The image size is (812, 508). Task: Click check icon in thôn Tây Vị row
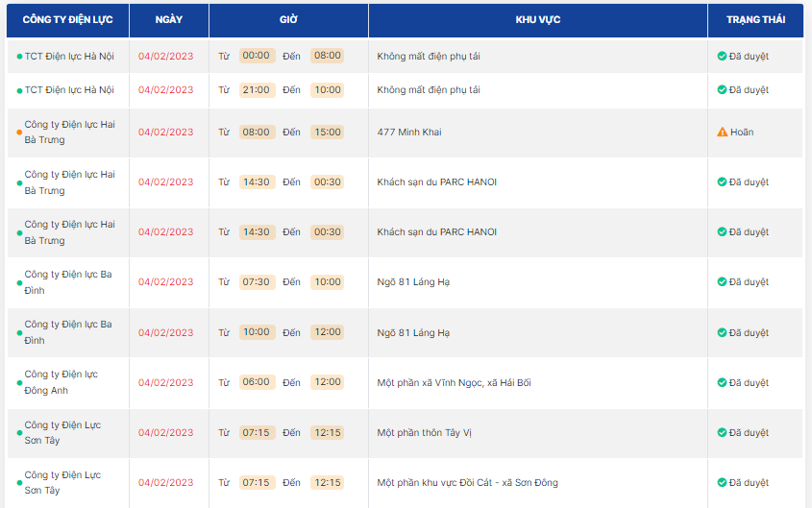pos(722,432)
